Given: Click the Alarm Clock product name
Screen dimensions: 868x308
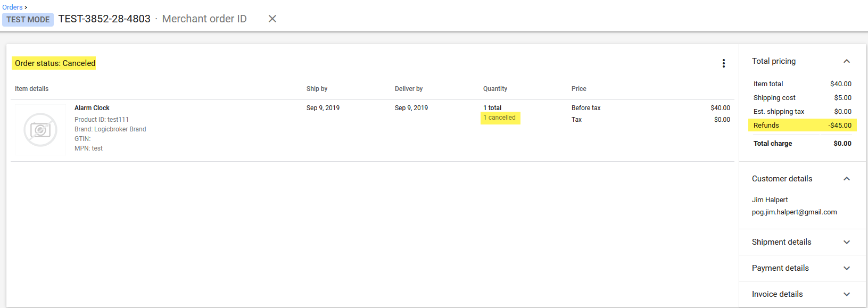Looking at the screenshot, I should pyautogui.click(x=92, y=108).
